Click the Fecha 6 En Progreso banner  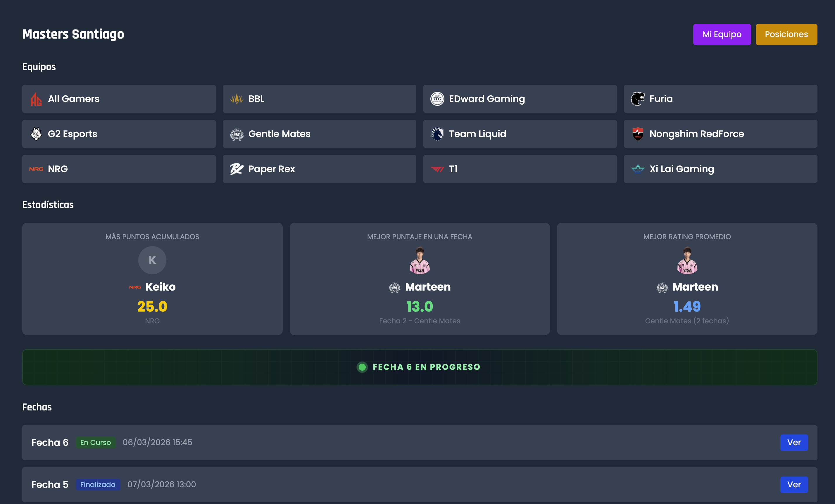click(419, 367)
